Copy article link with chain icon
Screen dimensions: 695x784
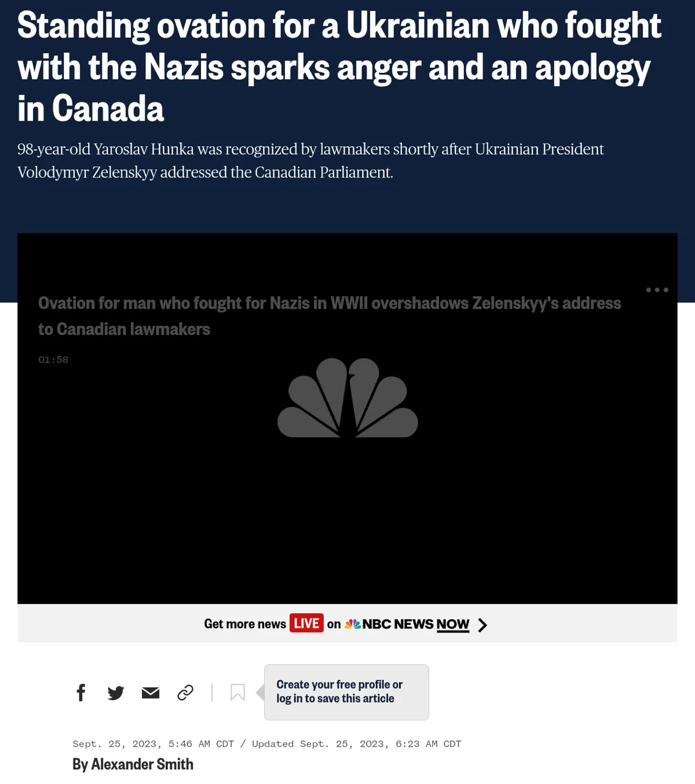185,693
